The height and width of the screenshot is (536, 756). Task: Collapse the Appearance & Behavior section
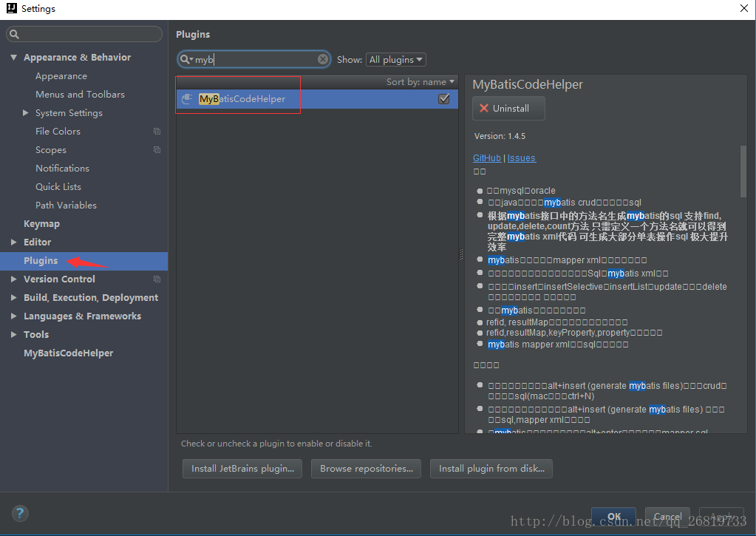tap(13, 58)
